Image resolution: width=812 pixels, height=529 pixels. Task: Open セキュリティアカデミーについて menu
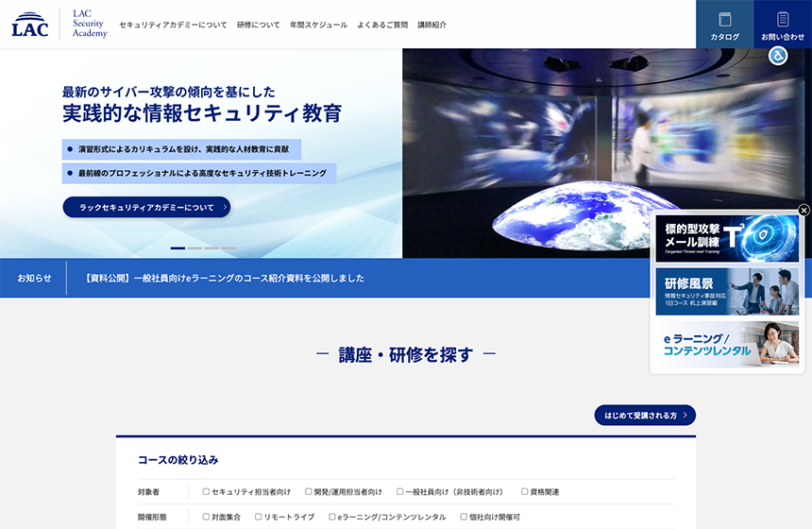coord(173,25)
